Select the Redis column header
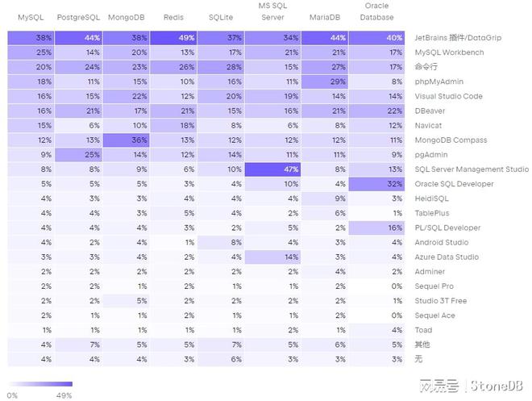This screenshot has width=532, height=401. (172, 17)
